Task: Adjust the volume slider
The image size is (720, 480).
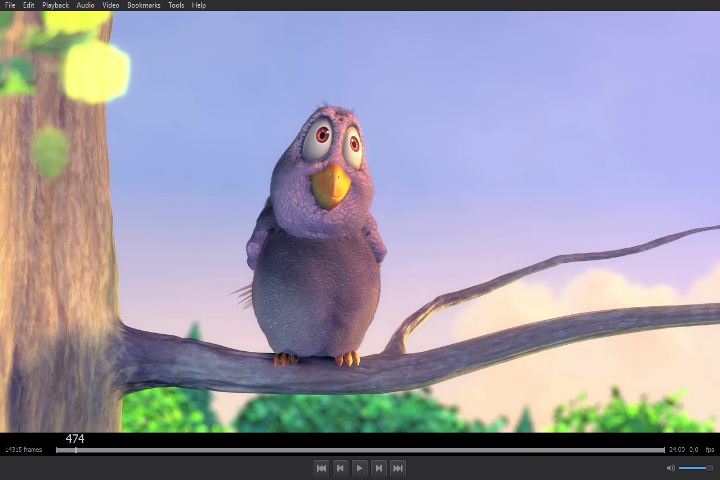Action: pos(695,467)
